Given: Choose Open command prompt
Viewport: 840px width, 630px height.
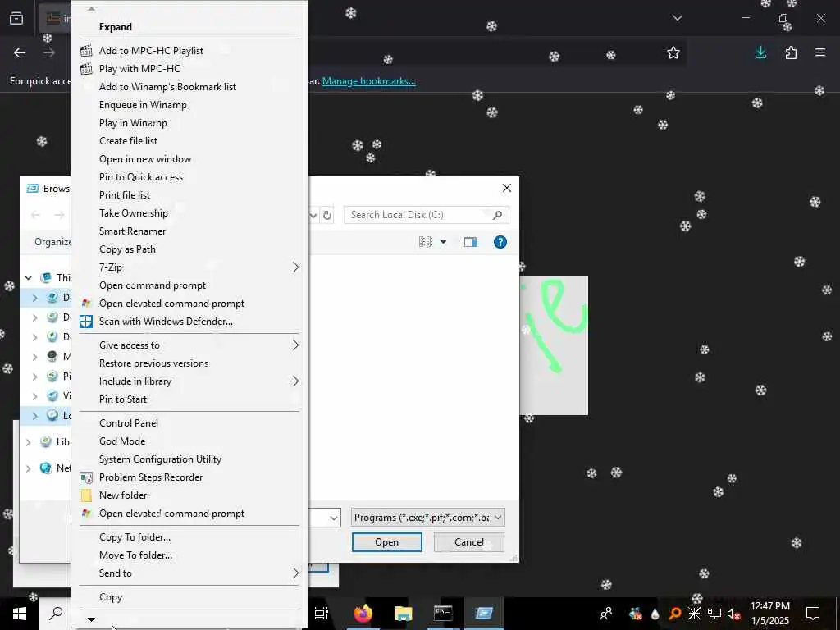Looking at the screenshot, I should (153, 285).
